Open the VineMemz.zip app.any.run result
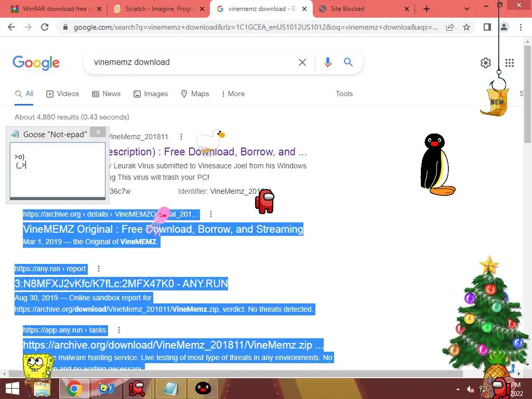This screenshot has width=532, height=399. pos(173,345)
